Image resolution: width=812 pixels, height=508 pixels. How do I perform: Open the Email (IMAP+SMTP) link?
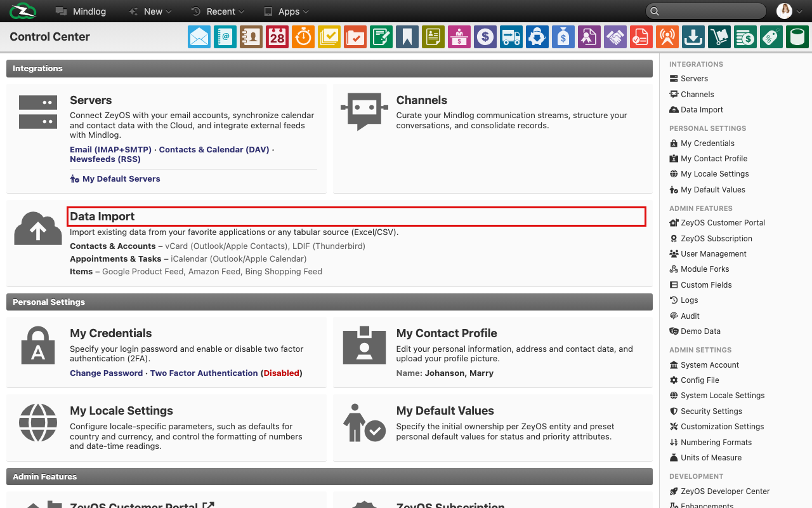coord(111,150)
